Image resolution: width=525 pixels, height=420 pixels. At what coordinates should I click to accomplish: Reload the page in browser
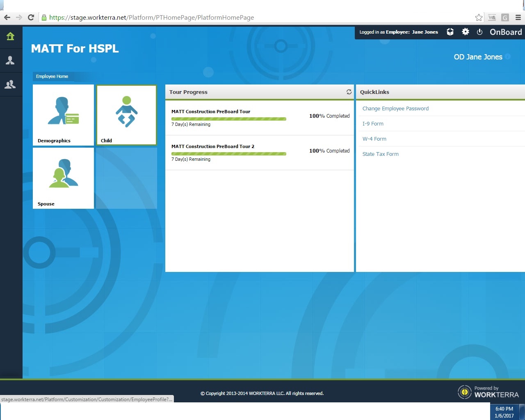(x=31, y=18)
